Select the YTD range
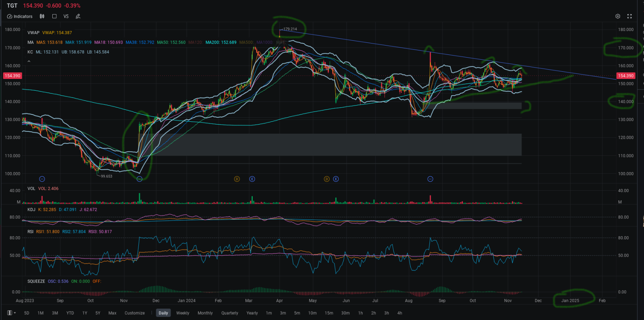The height and width of the screenshot is (320, 644). click(x=70, y=313)
